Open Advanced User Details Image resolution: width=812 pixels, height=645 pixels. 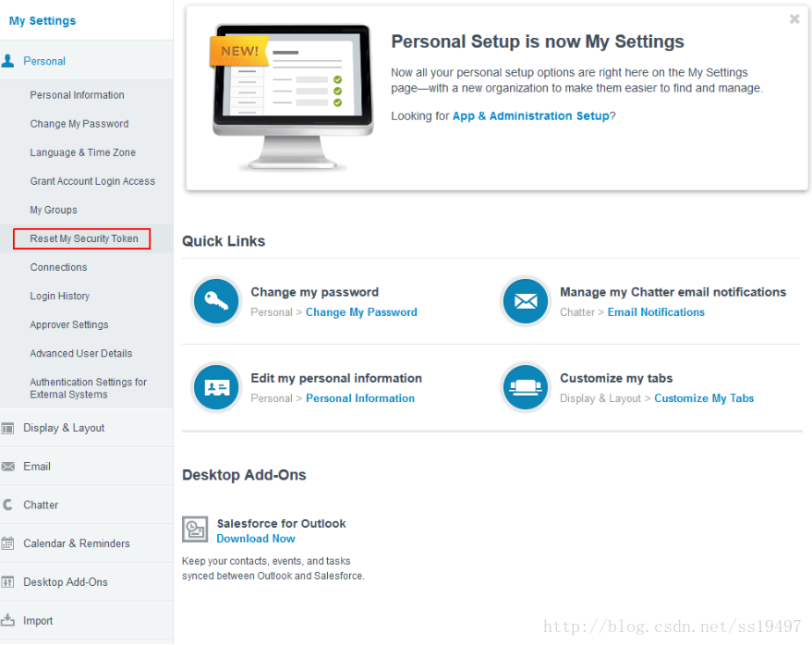(81, 353)
